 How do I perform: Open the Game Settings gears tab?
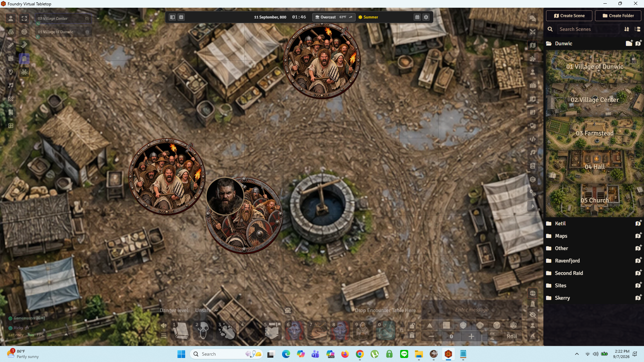coord(533,193)
